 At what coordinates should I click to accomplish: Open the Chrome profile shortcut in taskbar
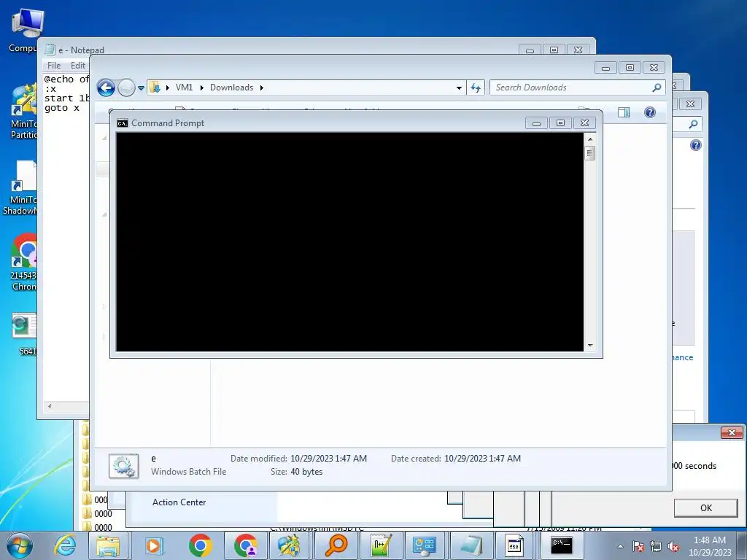246,545
